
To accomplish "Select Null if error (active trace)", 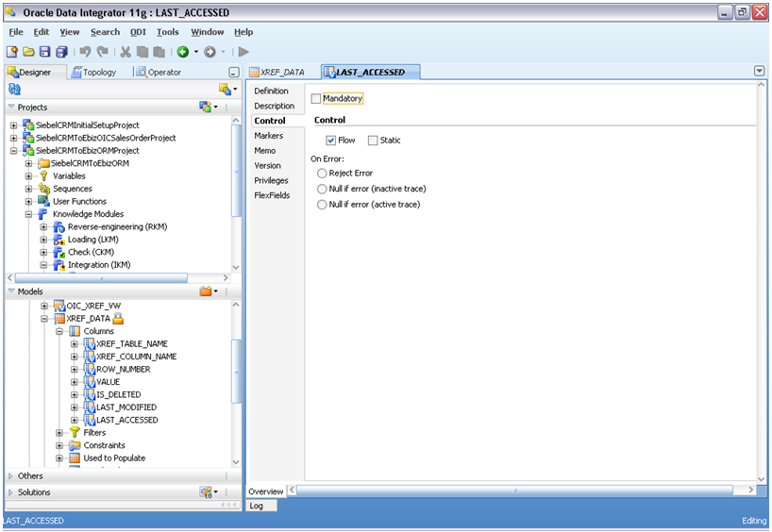I will [x=322, y=205].
